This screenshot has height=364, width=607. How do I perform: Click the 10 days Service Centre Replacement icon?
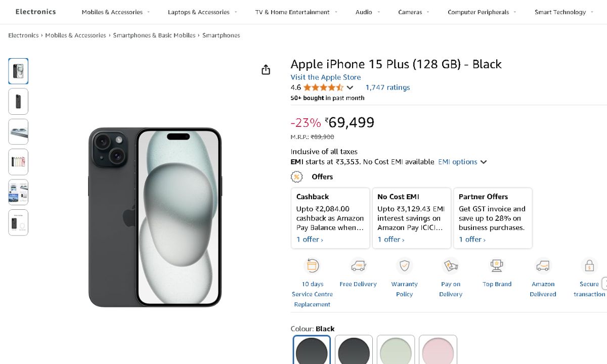312,266
